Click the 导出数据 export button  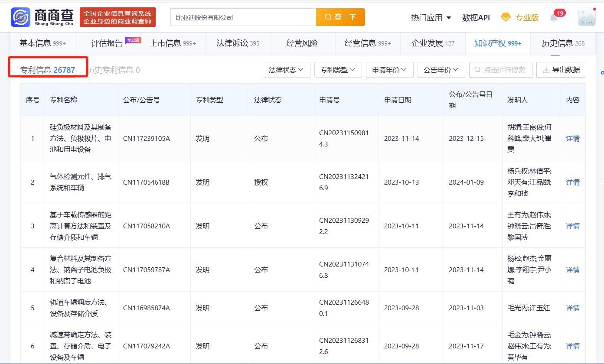click(x=561, y=70)
